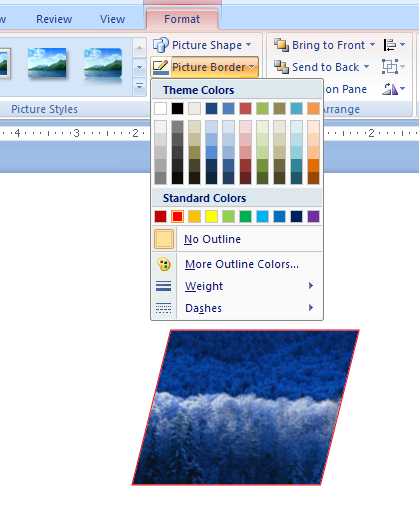Select orange standard color
This screenshot has width=419, height=527.
tap(195, 216)
